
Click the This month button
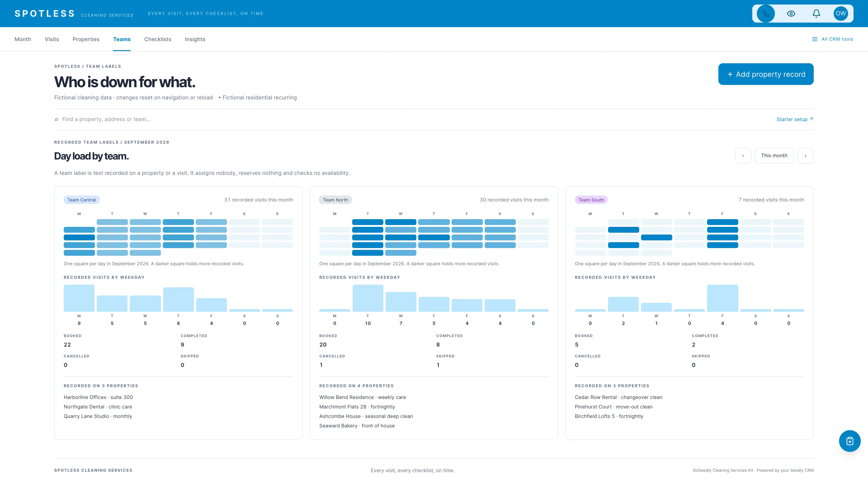pos(774,156)
